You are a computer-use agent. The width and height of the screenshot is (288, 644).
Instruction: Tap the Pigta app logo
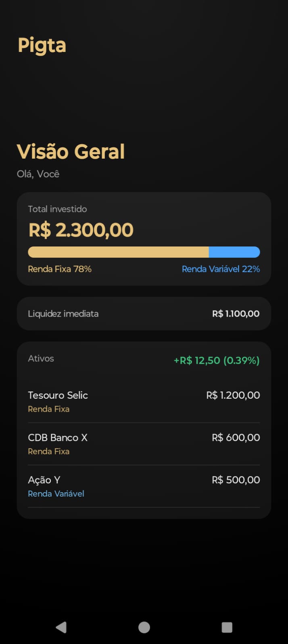[x=42, y=45]
